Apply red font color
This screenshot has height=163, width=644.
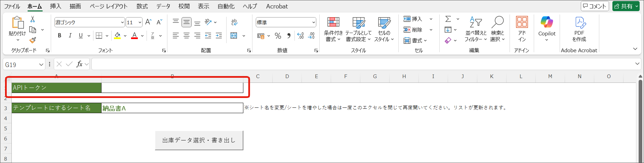click(134, 35)
